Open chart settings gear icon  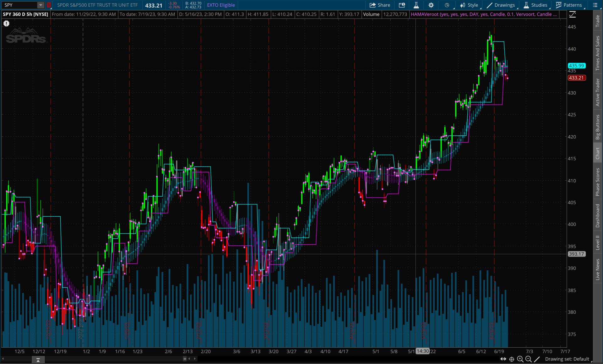coord(431,5)
